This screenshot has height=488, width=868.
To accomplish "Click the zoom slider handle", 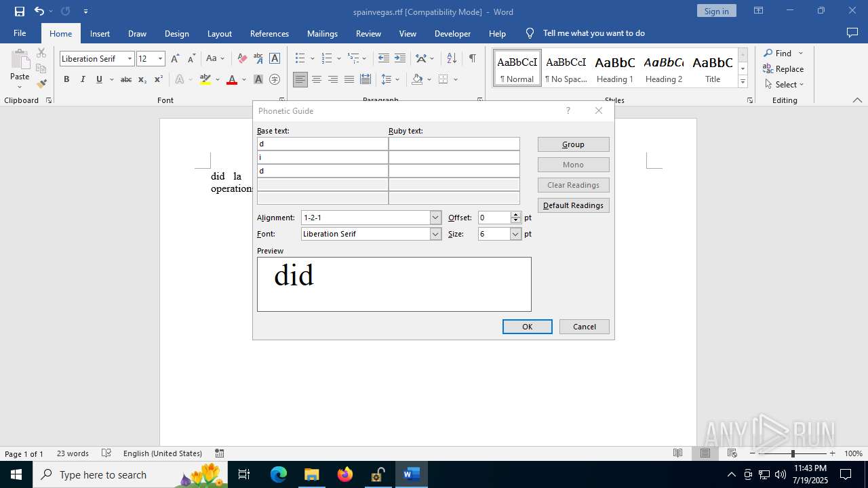I will click(793, 453).
